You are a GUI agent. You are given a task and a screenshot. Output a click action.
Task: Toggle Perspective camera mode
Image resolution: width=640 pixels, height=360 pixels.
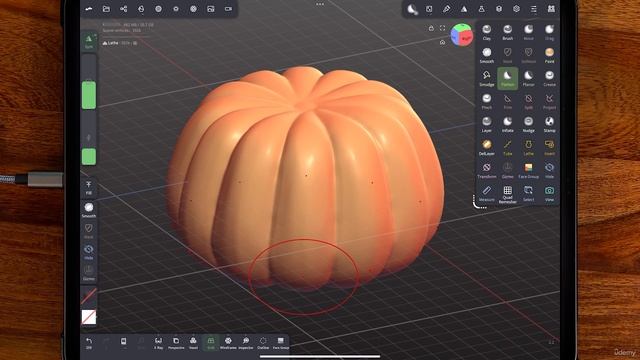tap(176, 343)
